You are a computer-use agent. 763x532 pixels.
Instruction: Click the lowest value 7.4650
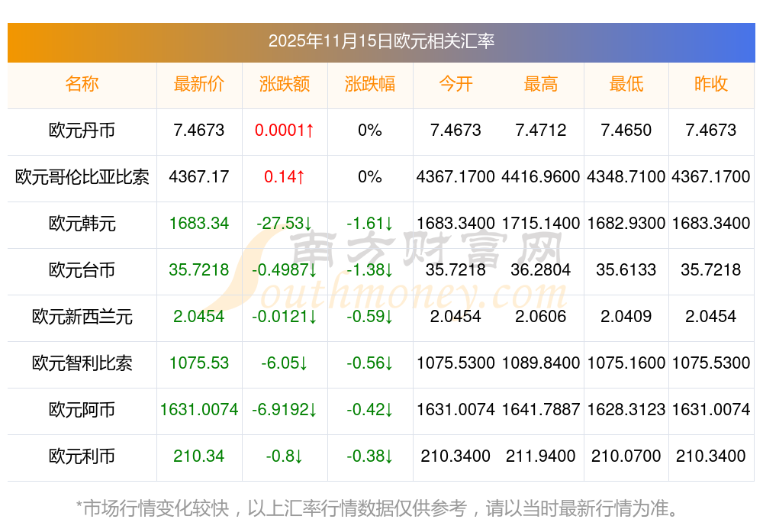point(626,131)
